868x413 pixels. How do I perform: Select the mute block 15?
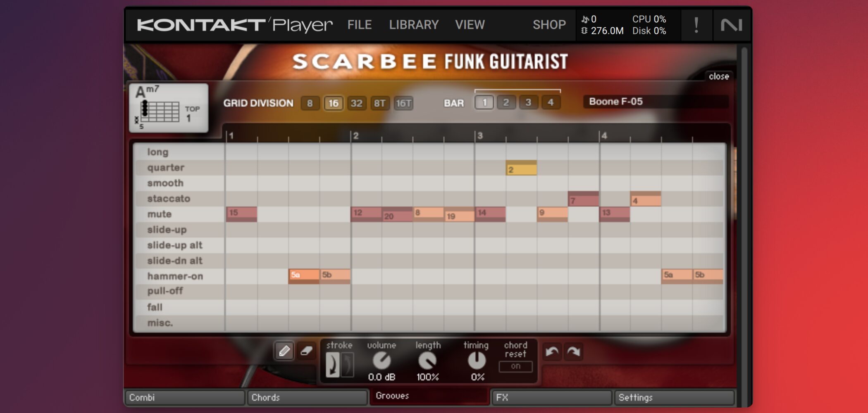(x=242, y=214)
